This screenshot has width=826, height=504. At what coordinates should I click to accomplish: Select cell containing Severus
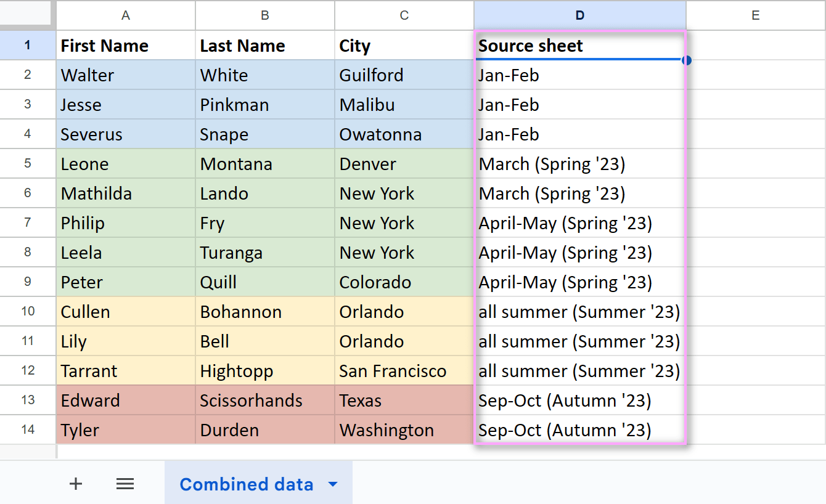coord(126,134)
